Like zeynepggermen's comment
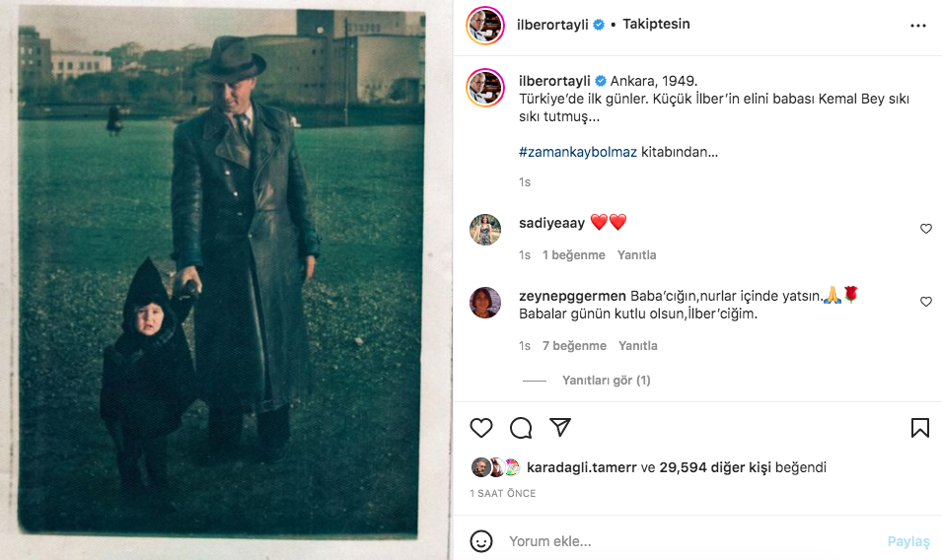This screenshot has width=942, height=560. click(925, 302)
